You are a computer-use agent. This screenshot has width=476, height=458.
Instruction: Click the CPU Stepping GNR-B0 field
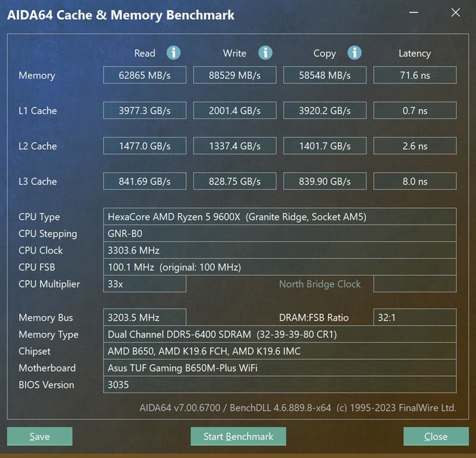(280, 233)
